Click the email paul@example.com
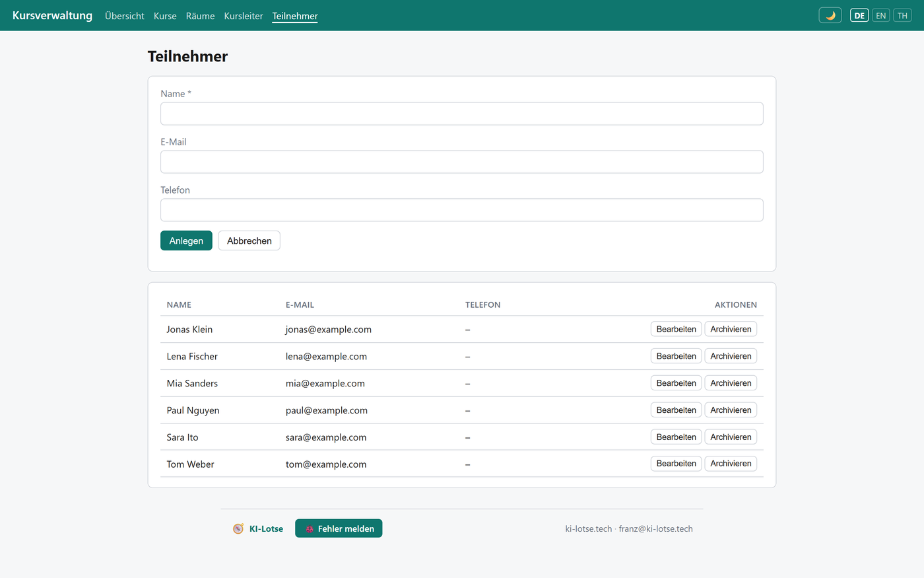 click(327, 411)
